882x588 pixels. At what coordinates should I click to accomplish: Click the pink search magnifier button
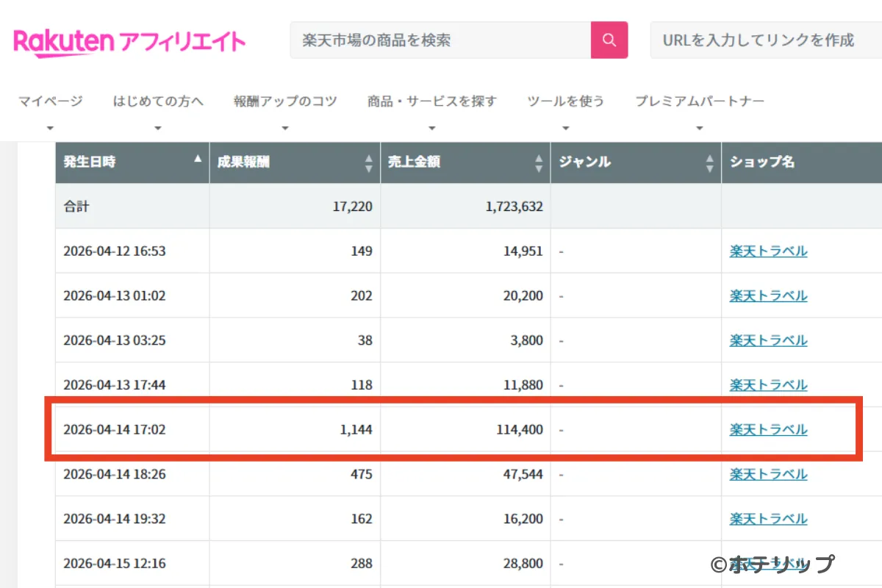click(609, 40)
